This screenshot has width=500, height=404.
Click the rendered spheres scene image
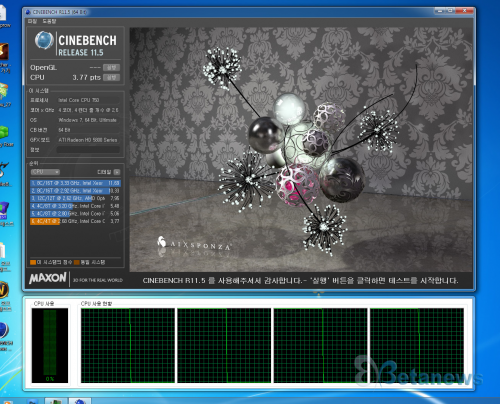(301, 149)
